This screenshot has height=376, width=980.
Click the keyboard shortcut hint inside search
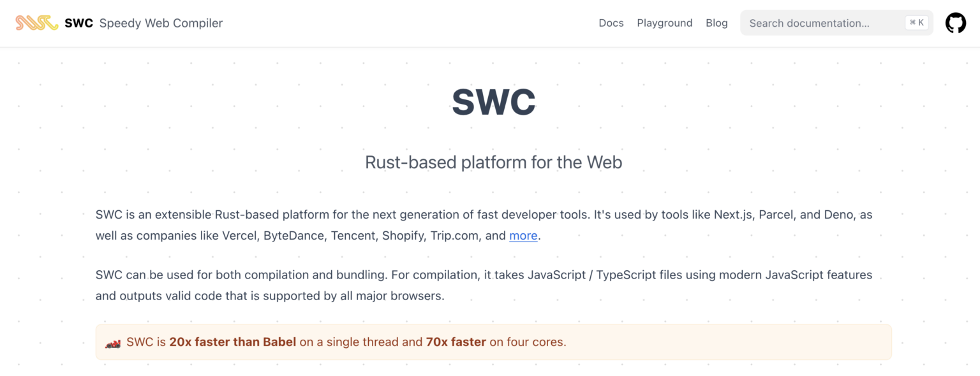click(916, 22)
